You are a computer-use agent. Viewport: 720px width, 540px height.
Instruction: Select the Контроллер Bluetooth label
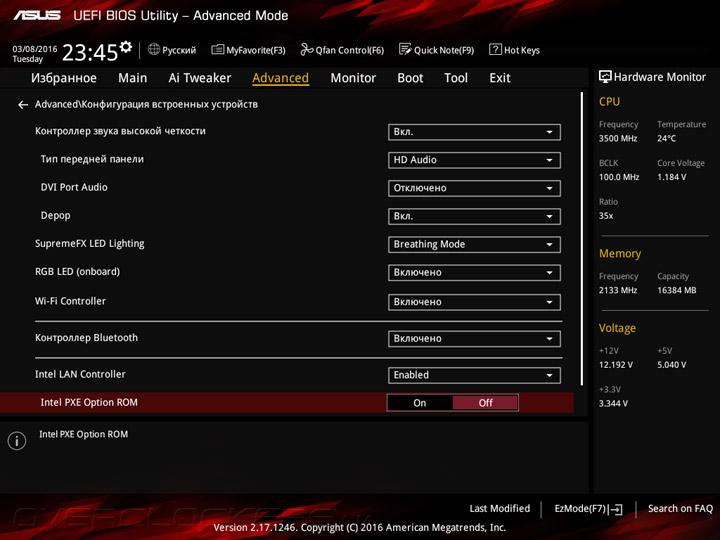86,338
